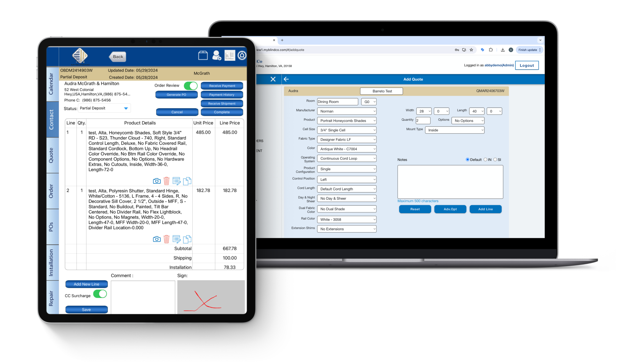Click the Receive Payment menu item
Image resolution: width=644 pixels, height=362 pixels.
coord(221,86)
